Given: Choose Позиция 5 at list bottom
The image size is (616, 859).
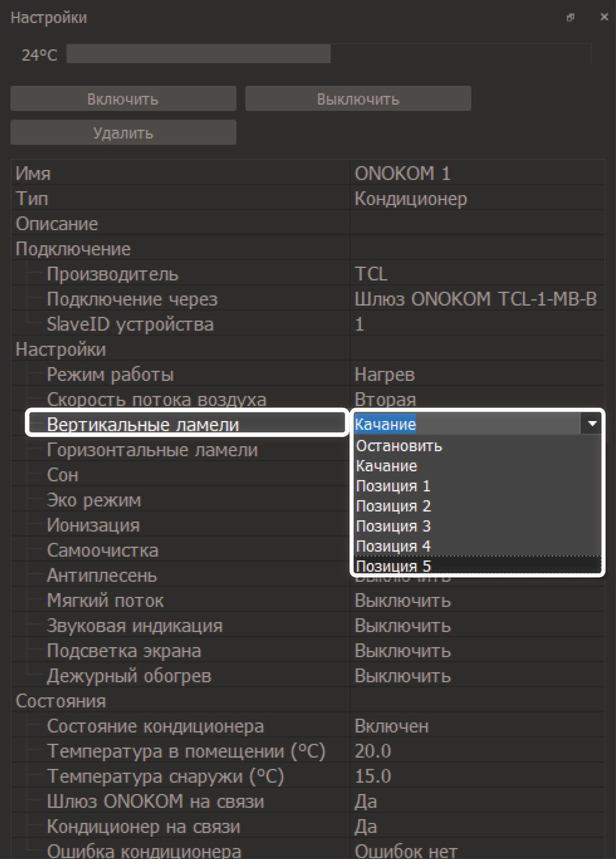Looking at the screenshot, I should tap(393, 566).
